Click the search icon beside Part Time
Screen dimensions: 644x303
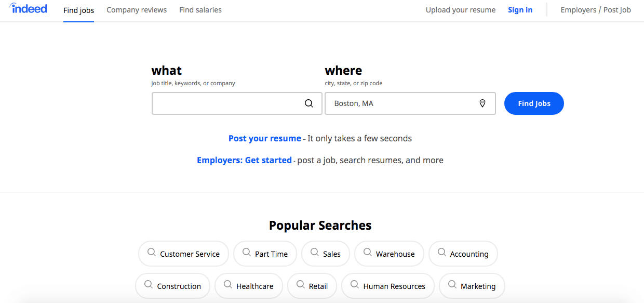point(247,253)
